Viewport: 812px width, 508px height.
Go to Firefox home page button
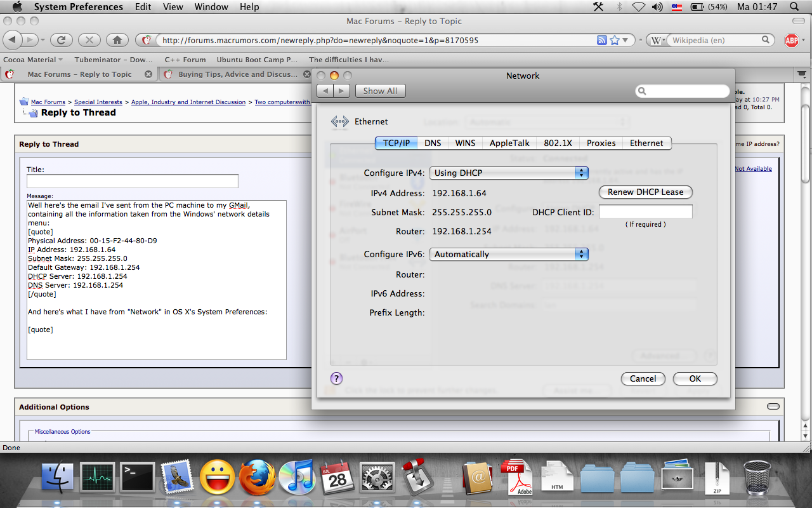pyautogui.click(x=117, y=40)
